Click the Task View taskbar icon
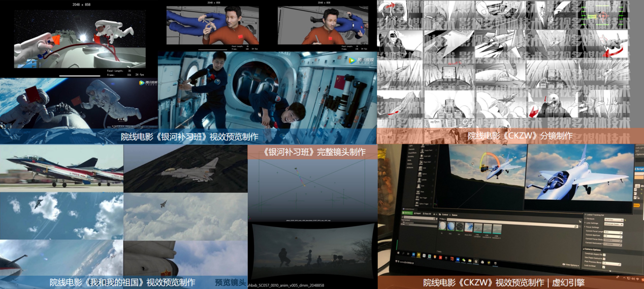Image resolution: width=644 pixels, height=289 pixels. (x=408, y=254)
